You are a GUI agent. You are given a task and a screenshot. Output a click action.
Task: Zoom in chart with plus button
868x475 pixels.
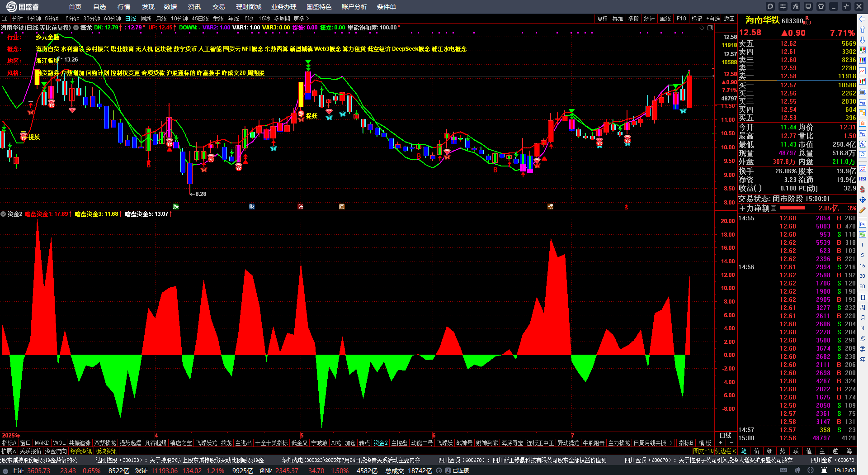pos(721,443)
